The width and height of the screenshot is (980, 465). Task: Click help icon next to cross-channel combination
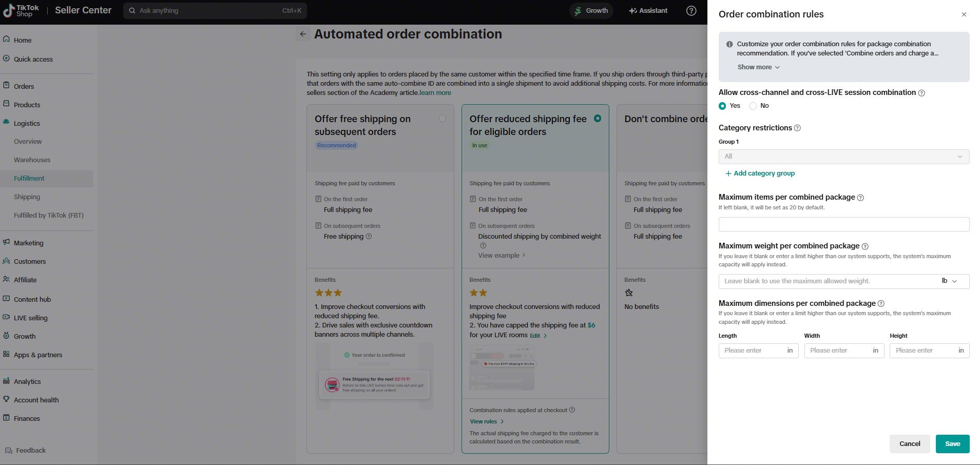coord(921,93)
